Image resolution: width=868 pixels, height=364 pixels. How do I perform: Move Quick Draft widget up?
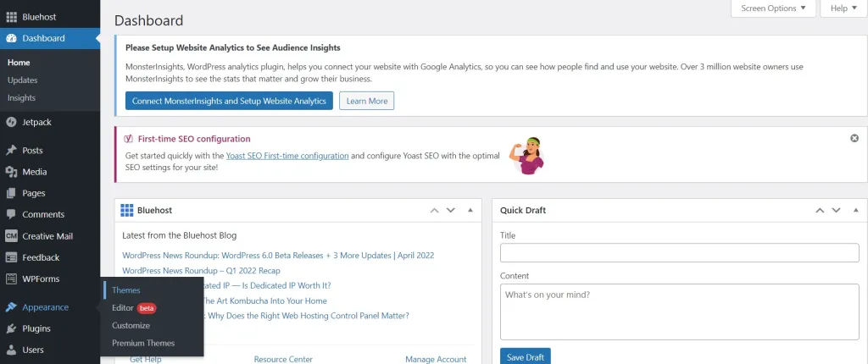[820, 210]
